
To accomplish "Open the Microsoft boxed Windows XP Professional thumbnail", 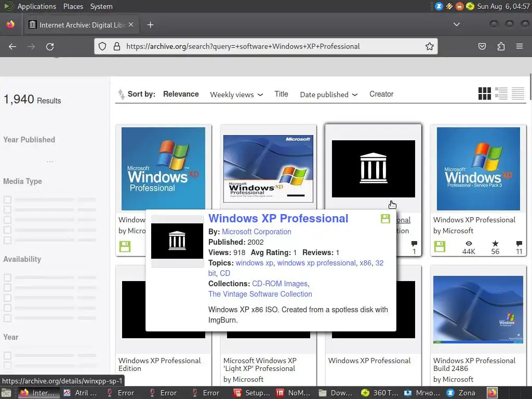I will (x=269, y=169).
